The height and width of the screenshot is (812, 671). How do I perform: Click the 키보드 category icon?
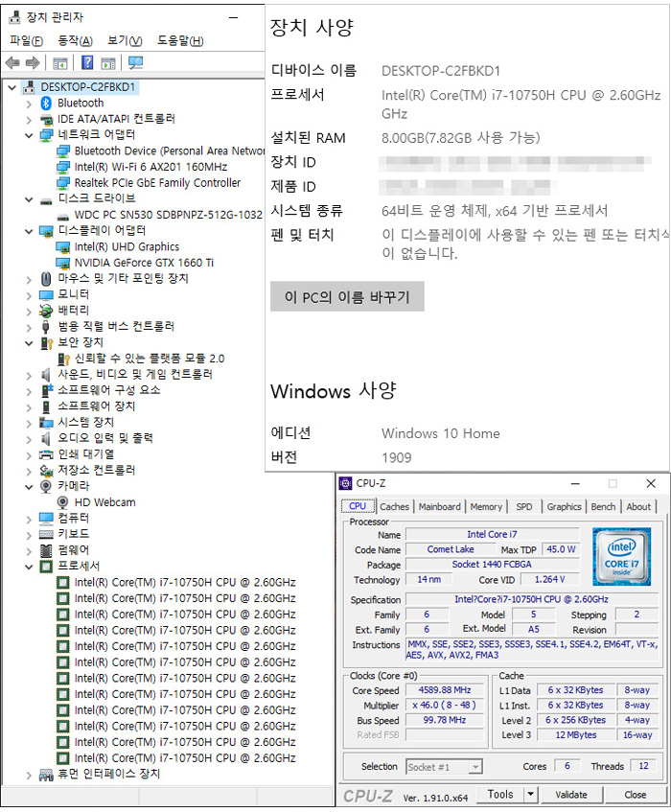46,534
